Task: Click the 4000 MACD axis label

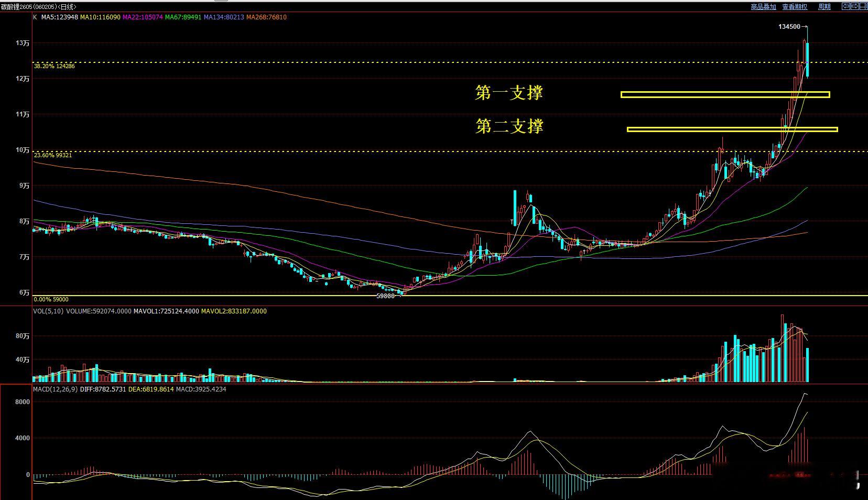Action: [23, 438]
